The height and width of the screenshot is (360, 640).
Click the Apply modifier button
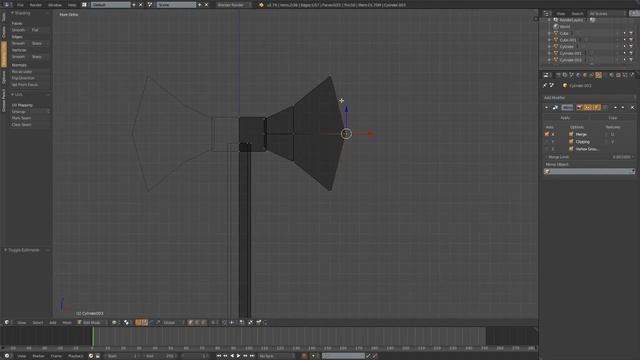[x=565, y=118]
